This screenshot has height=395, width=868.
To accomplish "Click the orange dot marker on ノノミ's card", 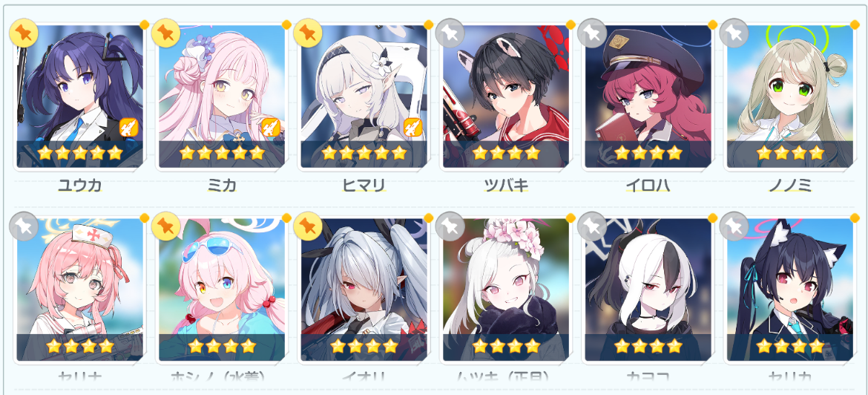I will click(855, 25).
